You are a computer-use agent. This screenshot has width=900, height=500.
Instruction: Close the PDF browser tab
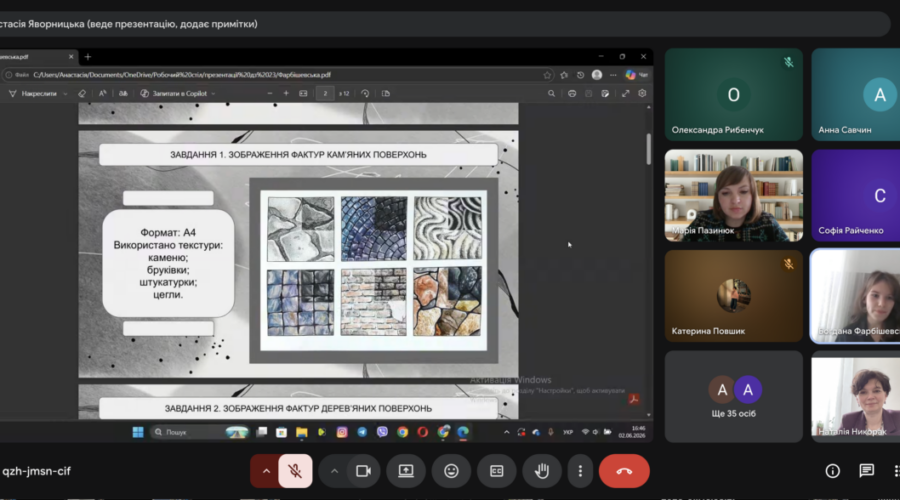71,57
